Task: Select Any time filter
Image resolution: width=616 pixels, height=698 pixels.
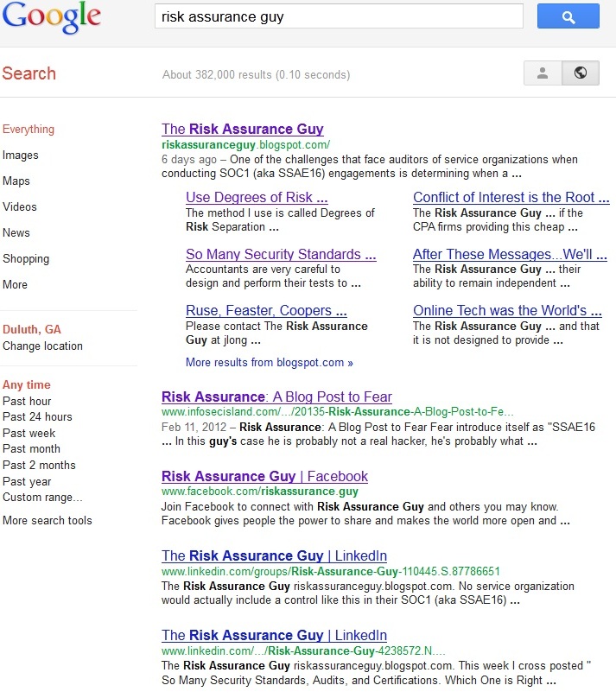Action: (27, 384)
